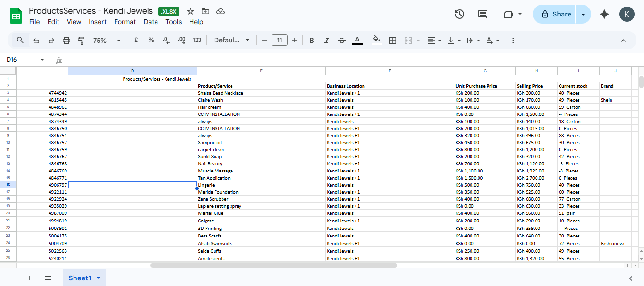Click the font size input box
Image resolution: width=644 pixels, height=286 pixels.
(280, 41)
